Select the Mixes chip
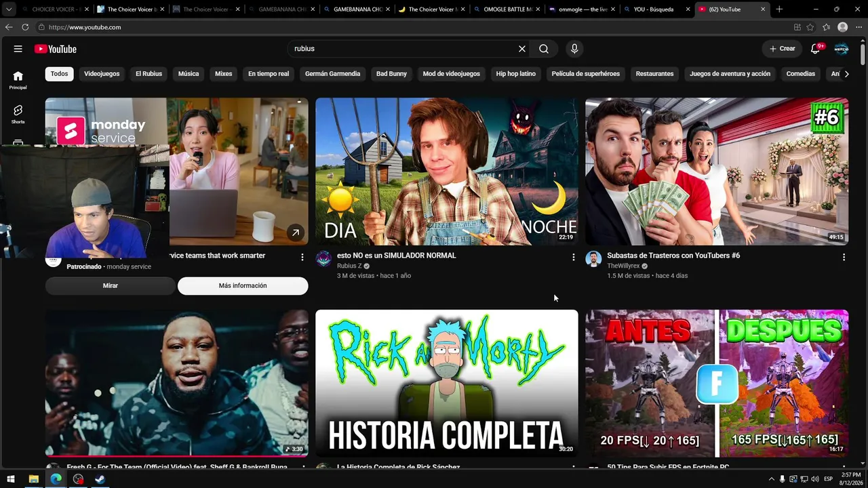Image resolution: width=868 pixels, height=488 pixels. [224, 74]
